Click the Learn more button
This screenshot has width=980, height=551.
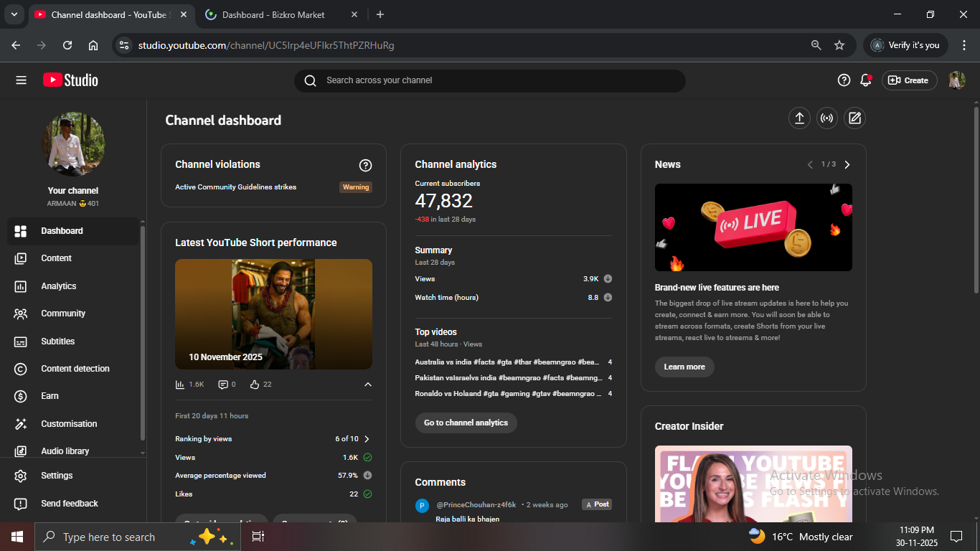(x=684, y=367)
